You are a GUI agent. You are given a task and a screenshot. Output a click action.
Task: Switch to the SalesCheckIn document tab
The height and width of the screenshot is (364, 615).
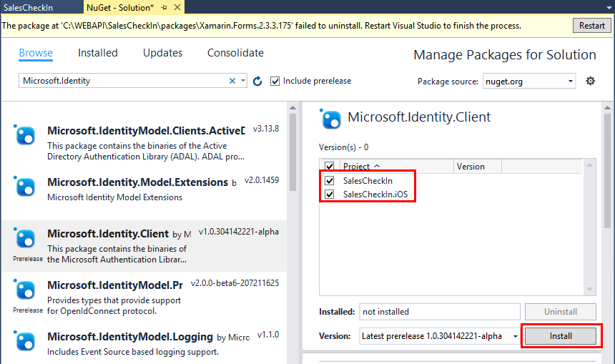(x=41, y=7)
